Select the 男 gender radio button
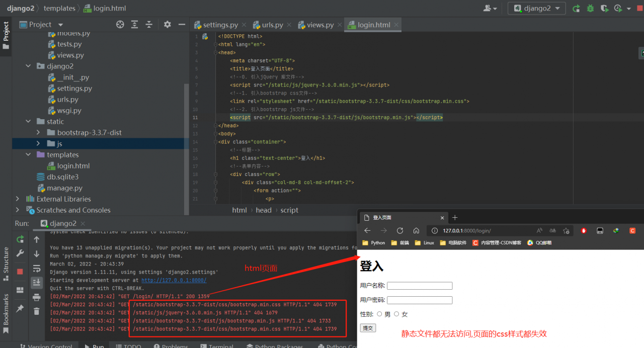Screen dimensions: 644x348 pyautogui.click(x=379, y=314)
